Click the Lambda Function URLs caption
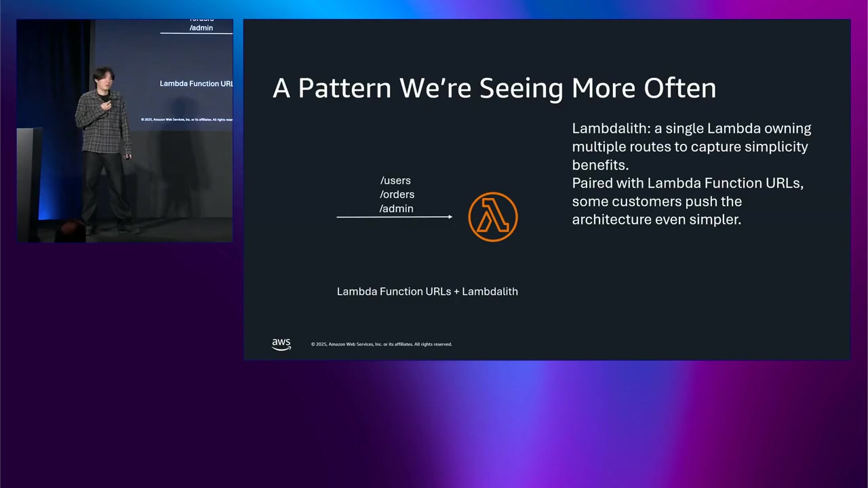Viewport: 868px width, 488px height. pos(427,291)
